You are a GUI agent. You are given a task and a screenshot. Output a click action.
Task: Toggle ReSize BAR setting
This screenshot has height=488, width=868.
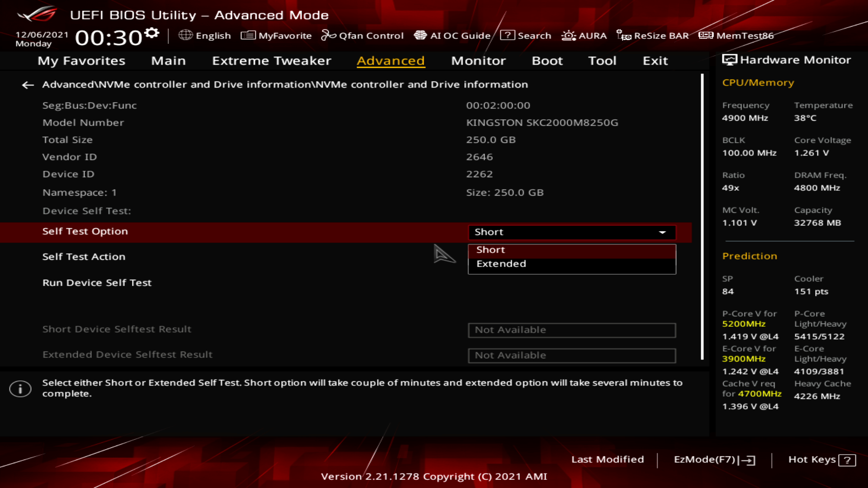click(x=652, y=35)
